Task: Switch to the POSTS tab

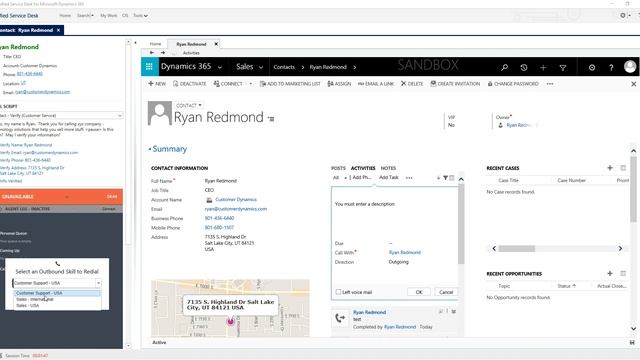Action: click(x=338, y=168)
